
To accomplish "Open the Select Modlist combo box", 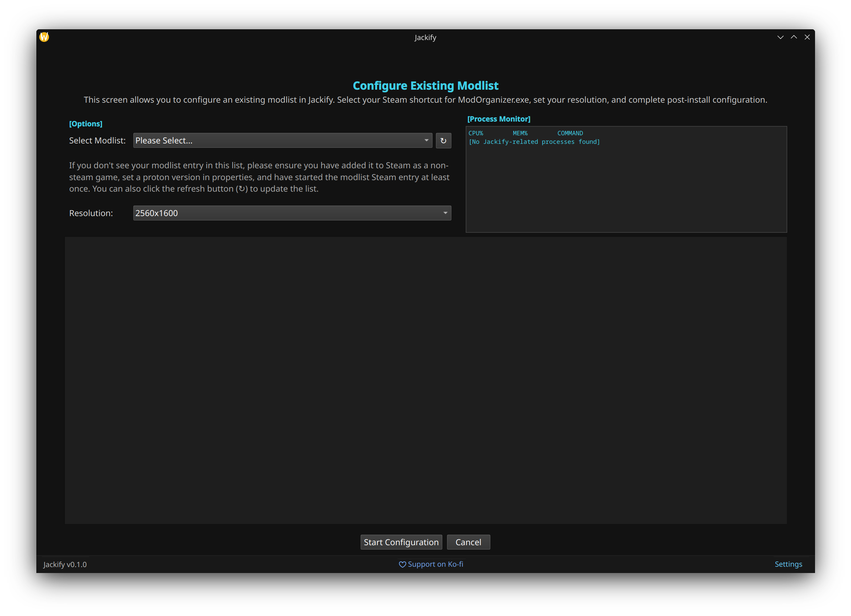I will coord(278,141).
